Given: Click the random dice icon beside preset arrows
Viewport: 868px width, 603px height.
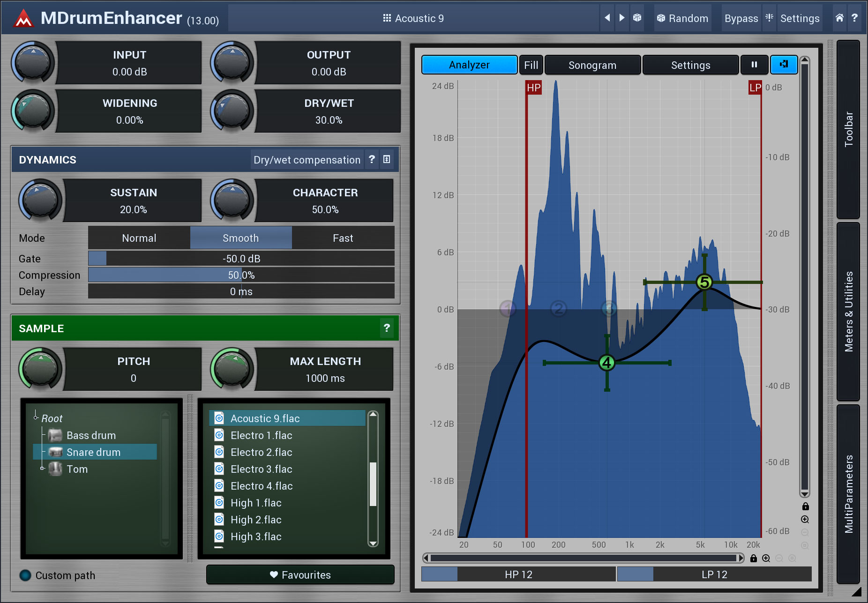Looking at the screenshot, I should (637, 18).
